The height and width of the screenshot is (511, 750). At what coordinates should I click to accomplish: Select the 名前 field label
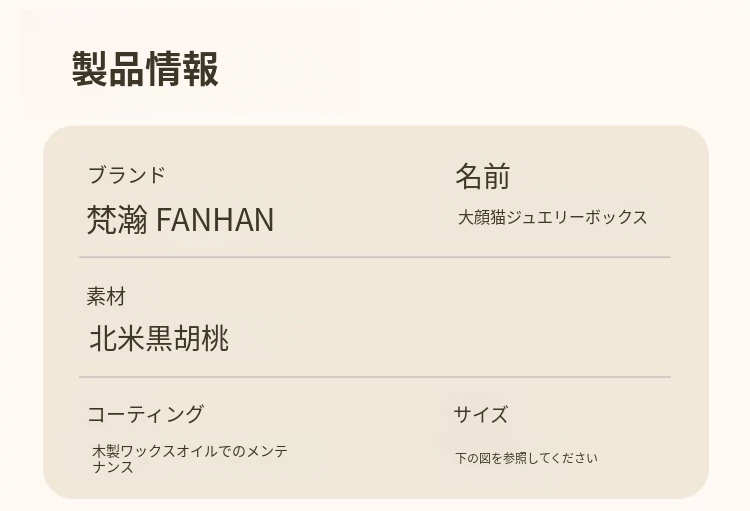482,177
